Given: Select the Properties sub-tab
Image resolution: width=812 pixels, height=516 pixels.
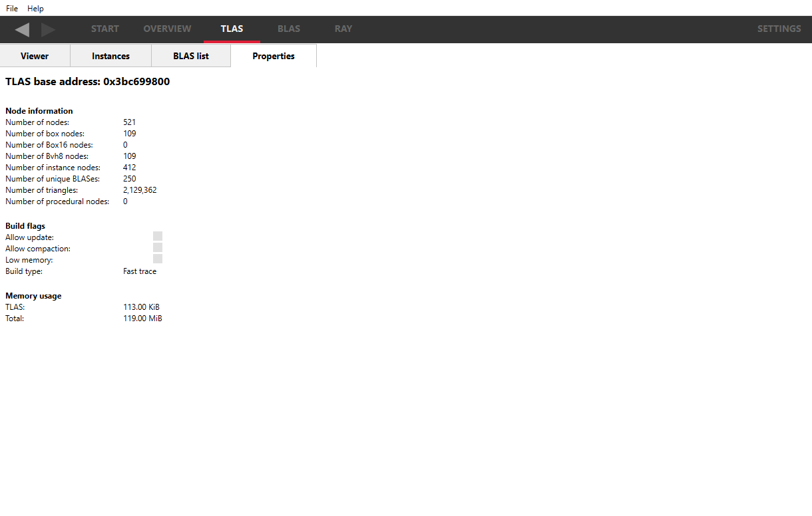Looking at the screenshot, I should tap(273, 56).
